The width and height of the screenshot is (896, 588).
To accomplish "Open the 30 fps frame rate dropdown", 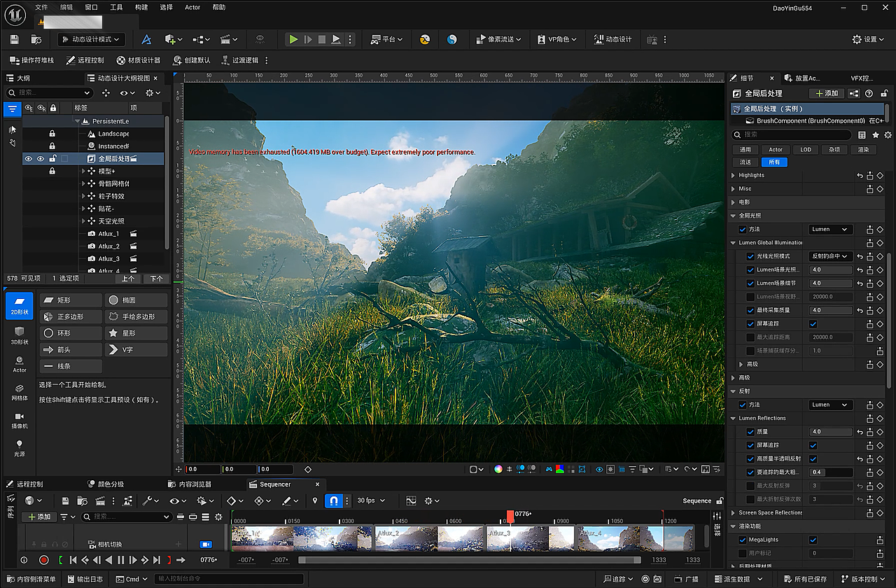I will (x=370, y=500).
